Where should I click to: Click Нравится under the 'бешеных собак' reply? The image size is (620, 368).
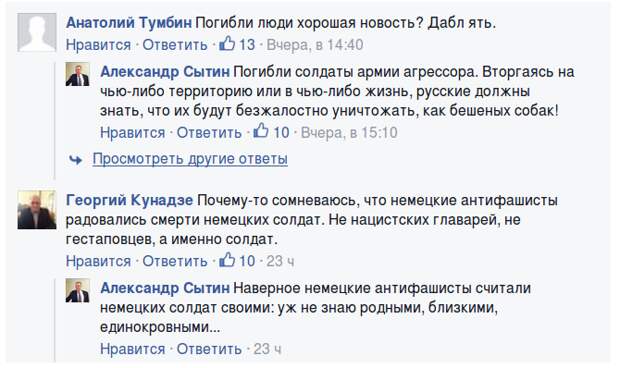[132, 132]
